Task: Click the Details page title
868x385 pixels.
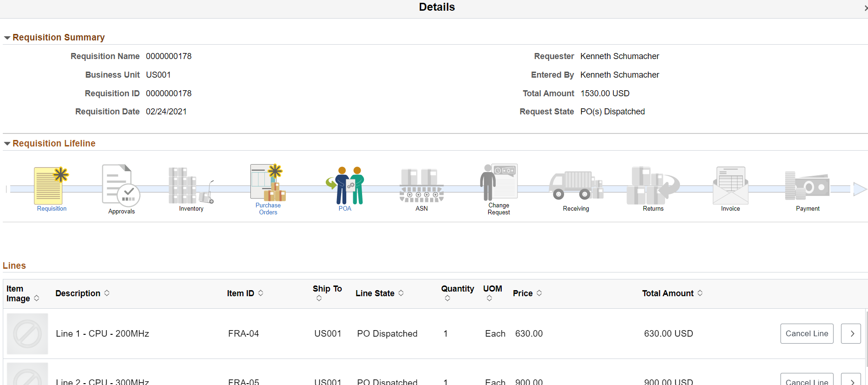Action: [x=437, y=7]
